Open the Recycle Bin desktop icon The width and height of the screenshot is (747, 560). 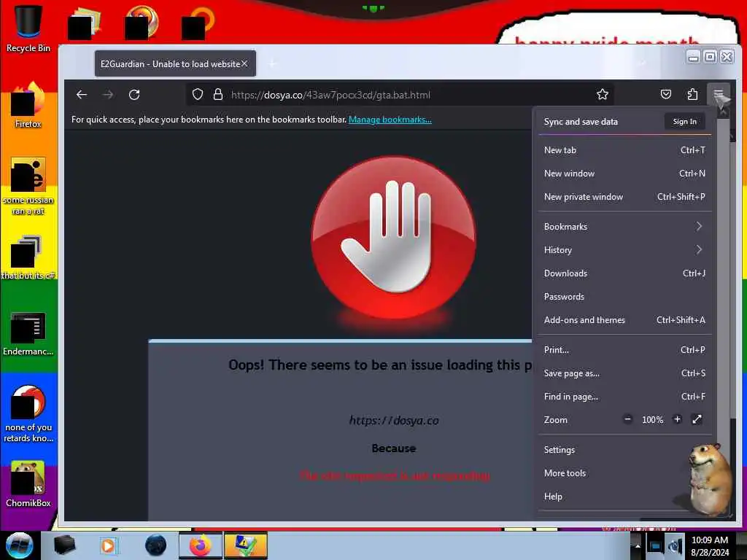[28, 28]
